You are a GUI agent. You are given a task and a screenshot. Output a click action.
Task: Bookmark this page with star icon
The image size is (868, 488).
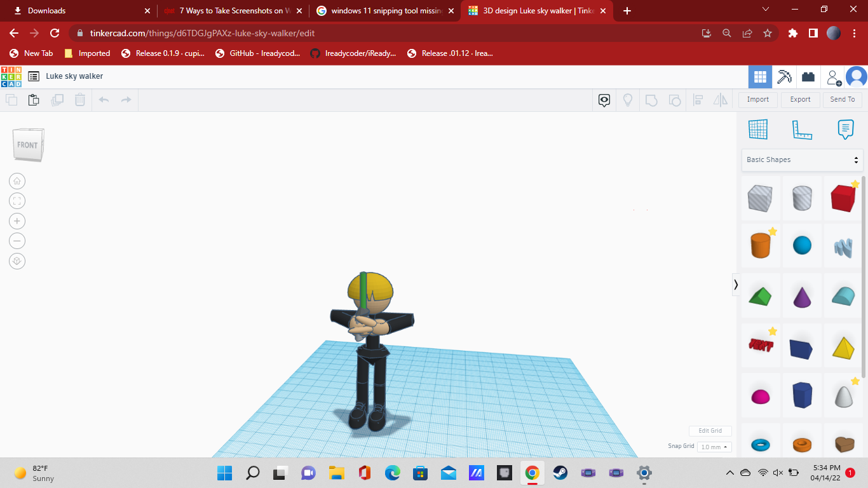768,33
